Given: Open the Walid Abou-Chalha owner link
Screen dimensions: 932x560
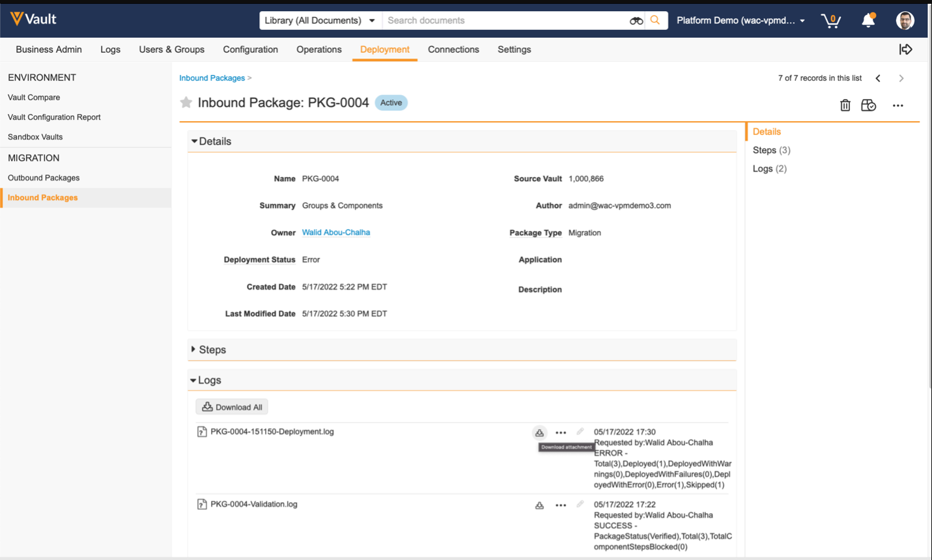Looking at the screenshot, I should pos(335,232).
